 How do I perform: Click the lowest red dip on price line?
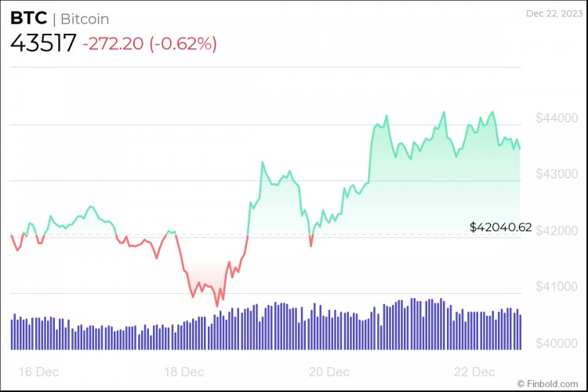(217, 306)
